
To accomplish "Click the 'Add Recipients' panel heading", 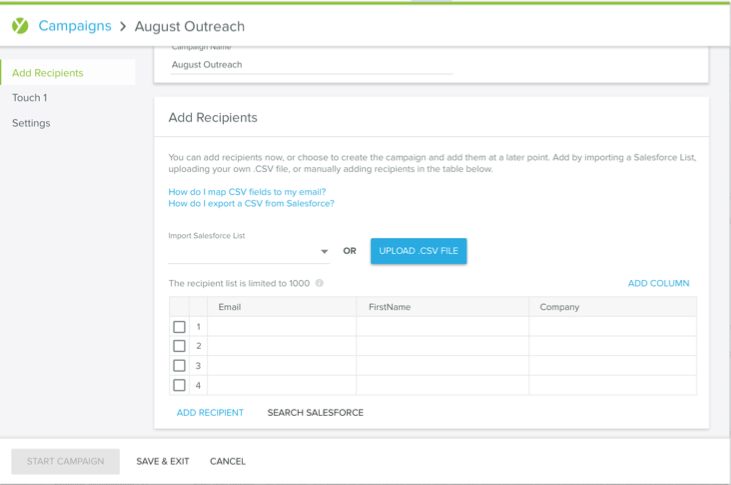I will (213, 118).
